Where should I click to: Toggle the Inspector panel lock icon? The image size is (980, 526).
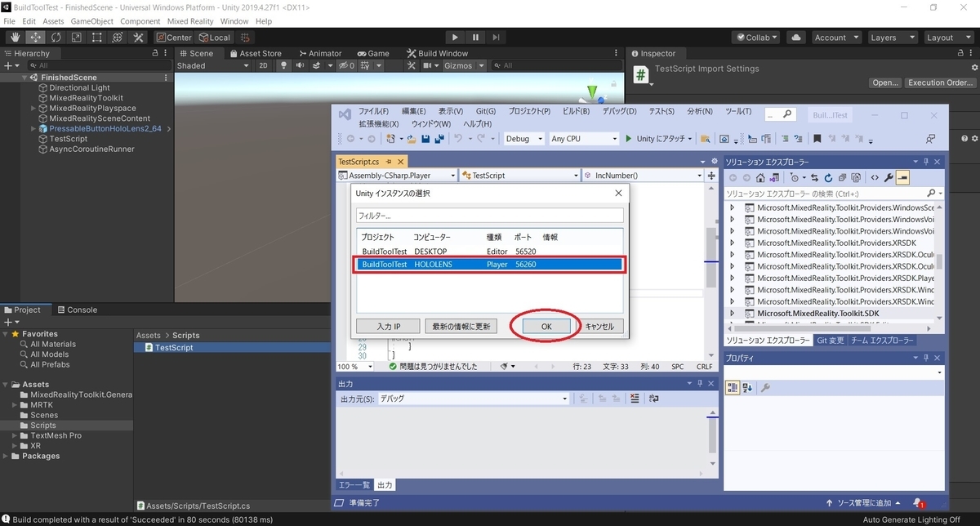coord(961,53)
